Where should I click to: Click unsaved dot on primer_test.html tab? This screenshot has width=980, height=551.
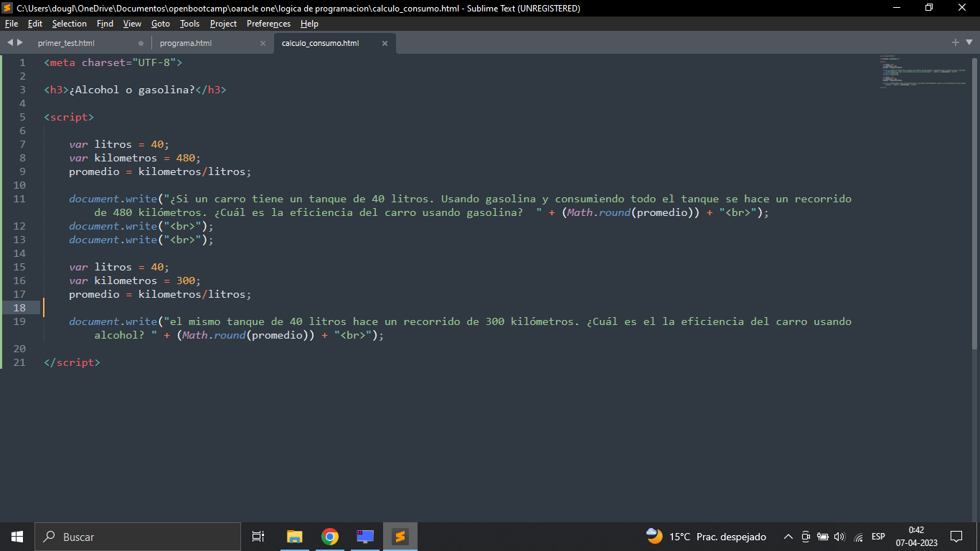point(141,43)
